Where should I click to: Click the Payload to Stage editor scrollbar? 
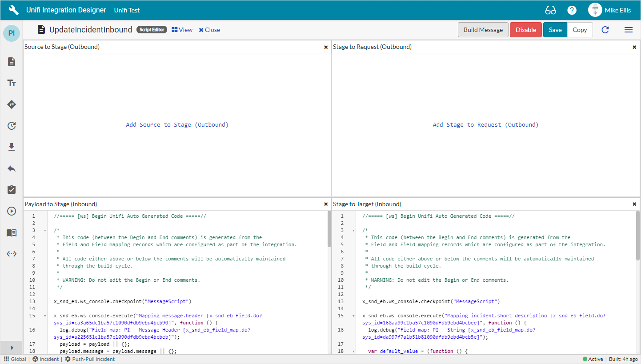click(329, 229)
